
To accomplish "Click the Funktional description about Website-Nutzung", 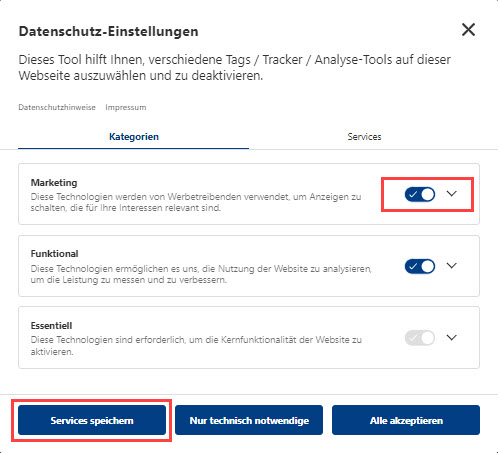I will tap(201, 274).
